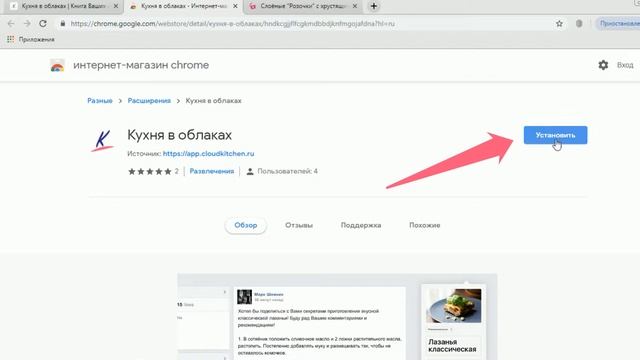Click the 'интернет-магазин chrome' title
The height and width of the screenshot is (360, 640).
[x=141, y=65]
